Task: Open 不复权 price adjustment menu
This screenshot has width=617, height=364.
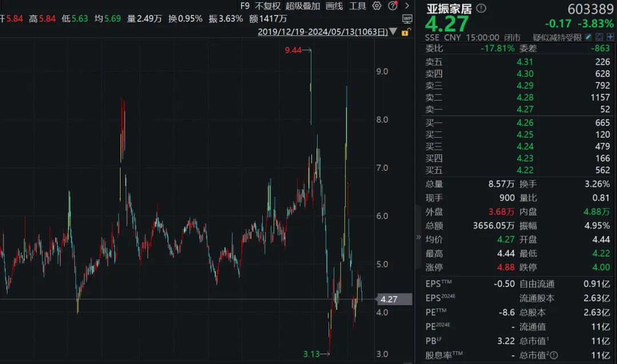Action: click(x=267, y=6)
